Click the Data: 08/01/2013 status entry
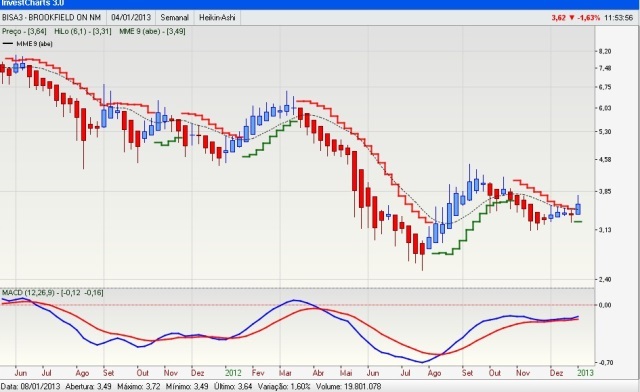This screenshot has width=640, height=392. tap(31, 386)
